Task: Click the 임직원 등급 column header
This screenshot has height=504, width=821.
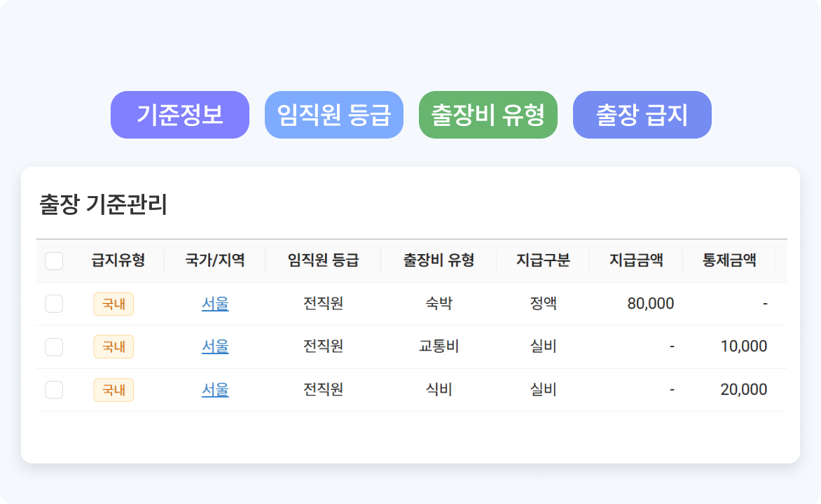Action: [323, 261]
